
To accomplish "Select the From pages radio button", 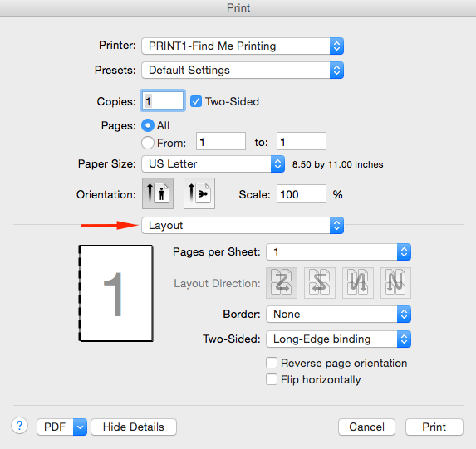I will [148, 143].
